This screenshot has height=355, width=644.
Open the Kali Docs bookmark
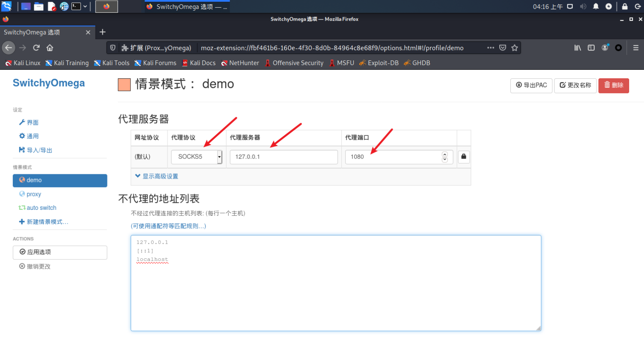point(199,63)
